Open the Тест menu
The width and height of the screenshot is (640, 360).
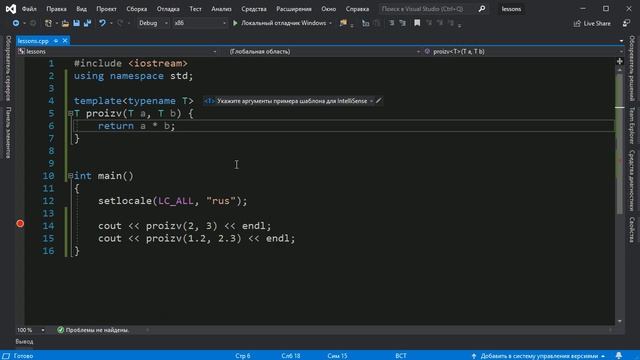point(195,9)
